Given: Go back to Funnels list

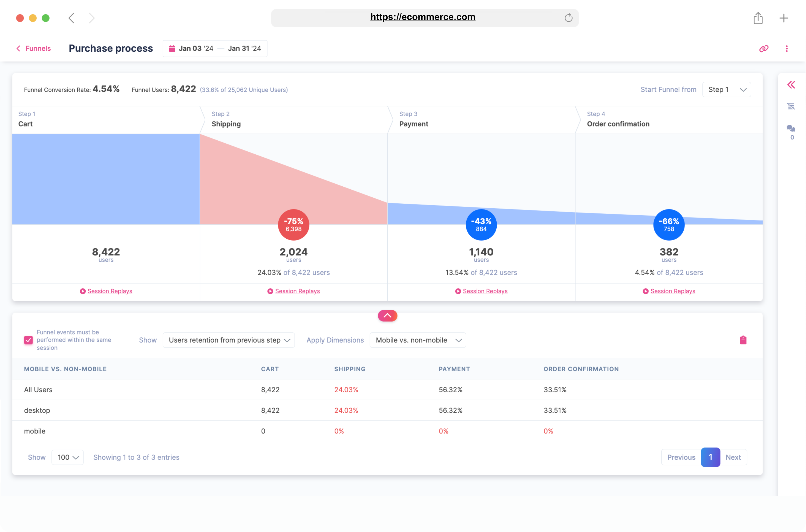Looking at the screenshot, I should click(33, 48).
